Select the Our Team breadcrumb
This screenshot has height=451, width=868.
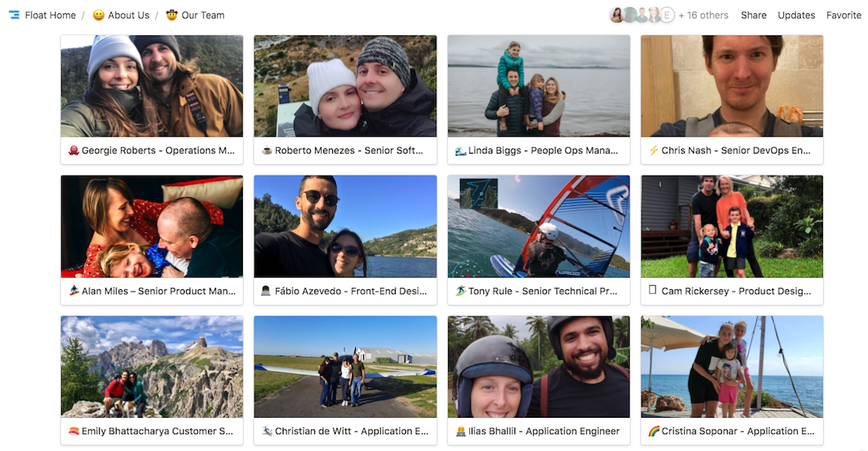point(203,15)
